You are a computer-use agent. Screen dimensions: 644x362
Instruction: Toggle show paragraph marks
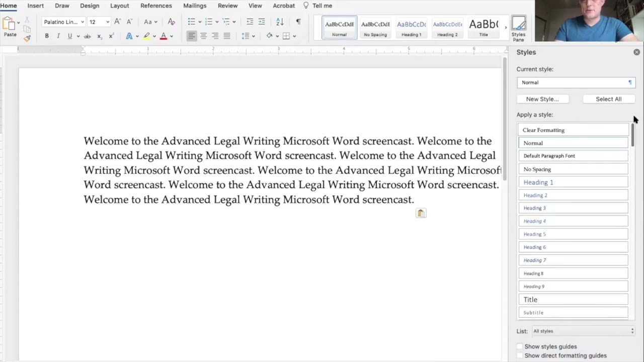tap(298, 22)
